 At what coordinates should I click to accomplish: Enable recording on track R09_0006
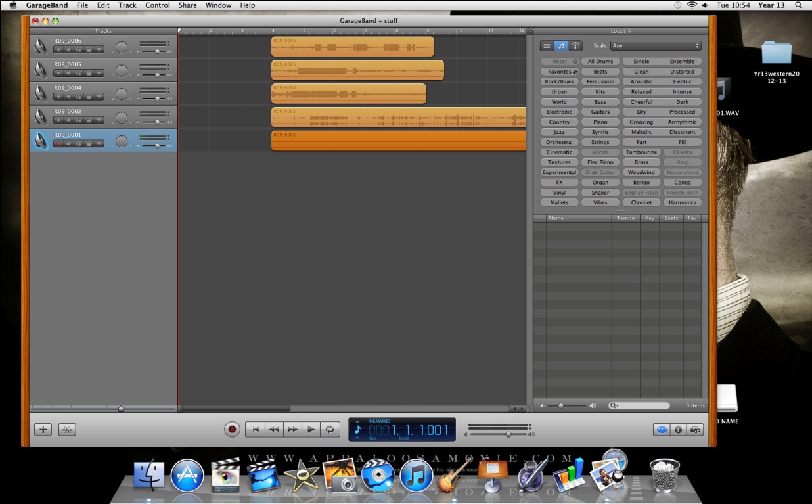58,49
